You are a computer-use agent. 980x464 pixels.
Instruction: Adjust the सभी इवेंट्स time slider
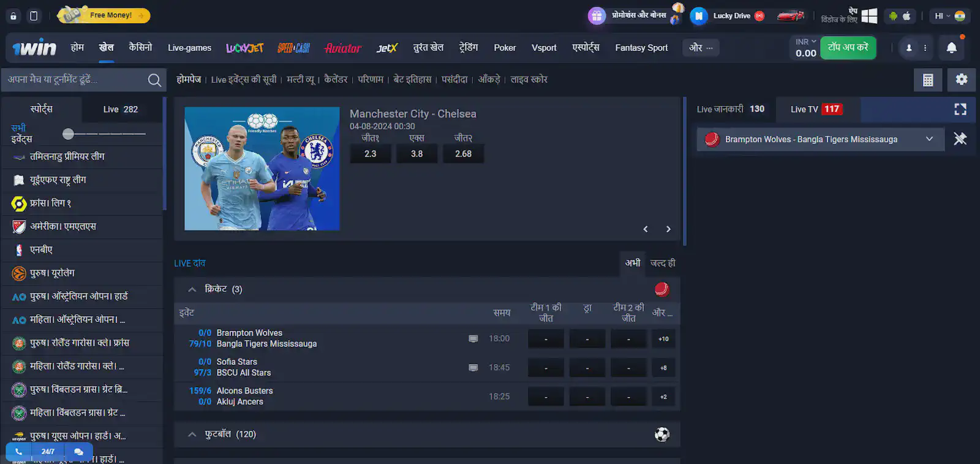click(69, 134)
